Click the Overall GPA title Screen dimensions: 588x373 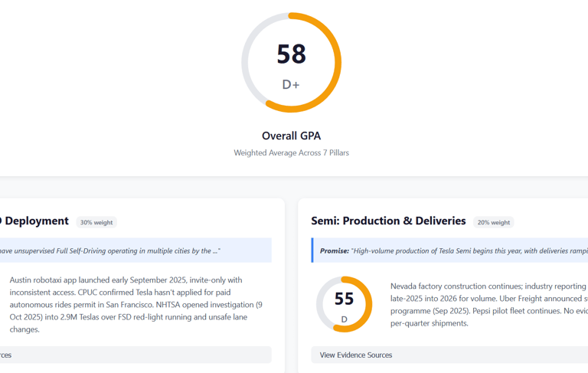pos(291,136)
